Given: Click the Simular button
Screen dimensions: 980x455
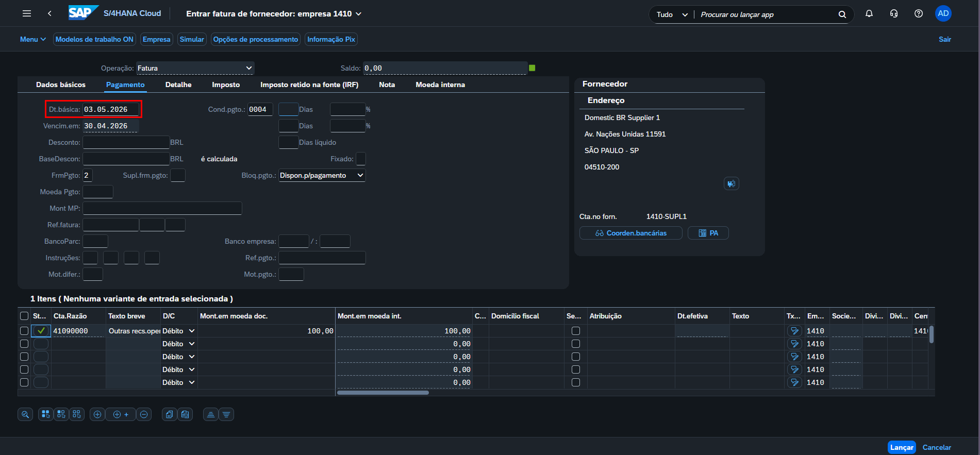Looking at the screenshot, I should click(192, 39).
